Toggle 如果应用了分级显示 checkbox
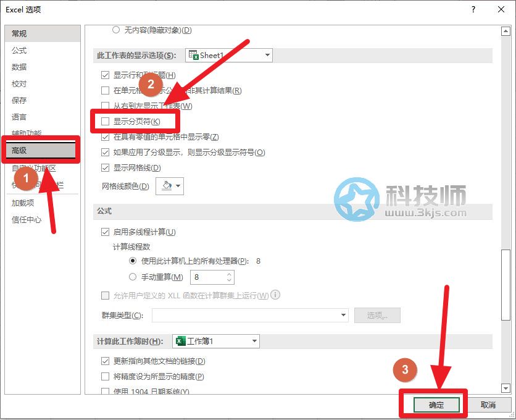The image size is (516, 420). pyautogui.click(x=105, y=153)
